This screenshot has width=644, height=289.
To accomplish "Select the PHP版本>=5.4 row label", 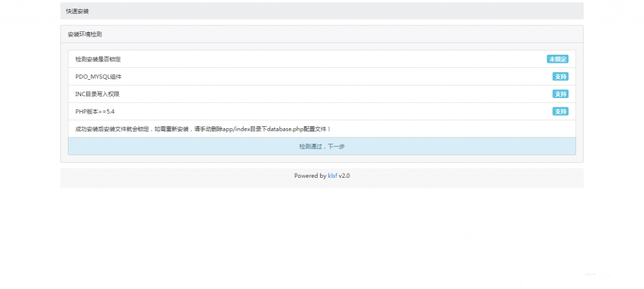I will (94, 111).
